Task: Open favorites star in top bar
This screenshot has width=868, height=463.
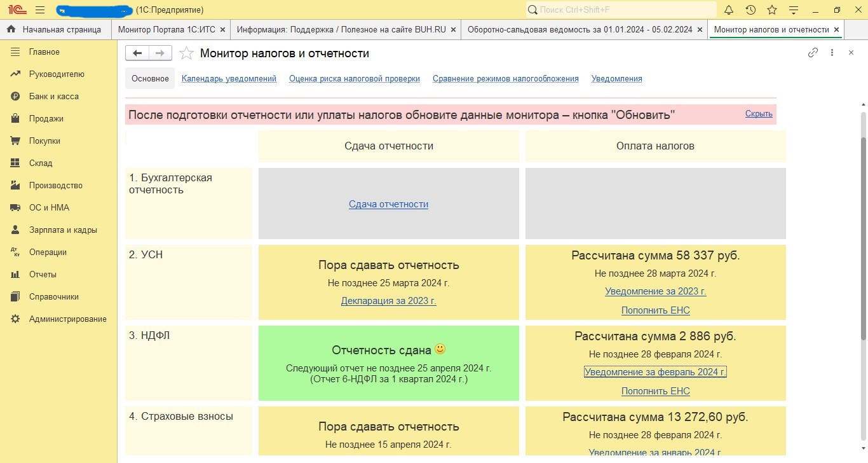Action: point(772,10)
